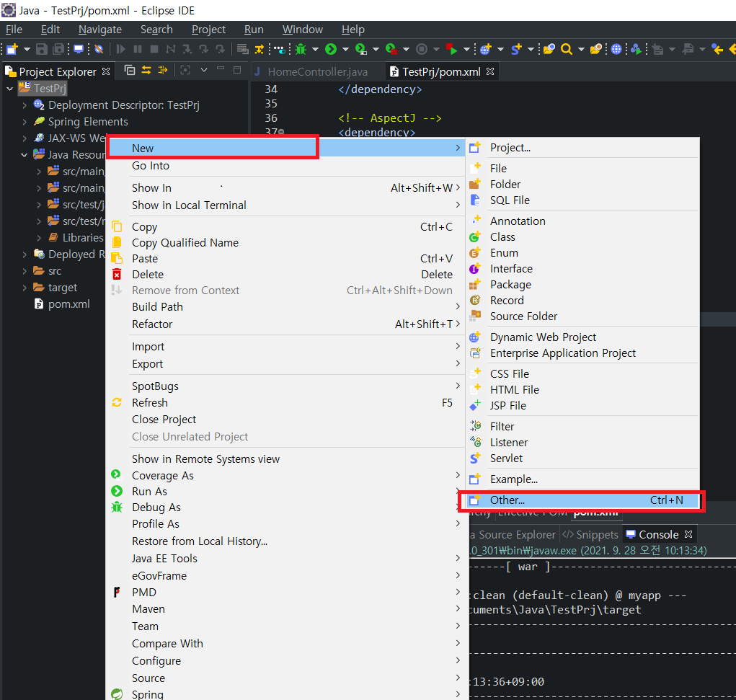Choose Dynamic Web Project in New submenu
Screen dimensions: 736x700
coord(582,337)
